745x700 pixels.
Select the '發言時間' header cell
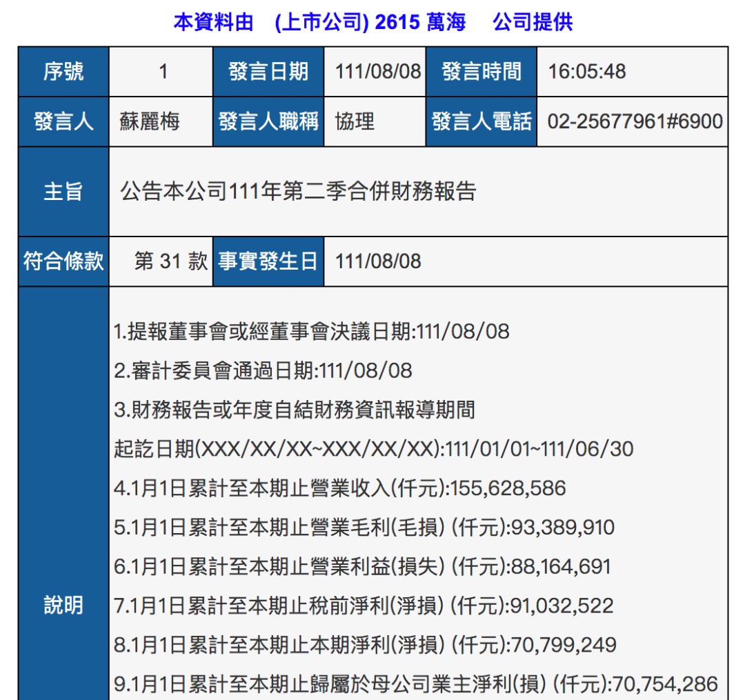(x=481, y=72)
